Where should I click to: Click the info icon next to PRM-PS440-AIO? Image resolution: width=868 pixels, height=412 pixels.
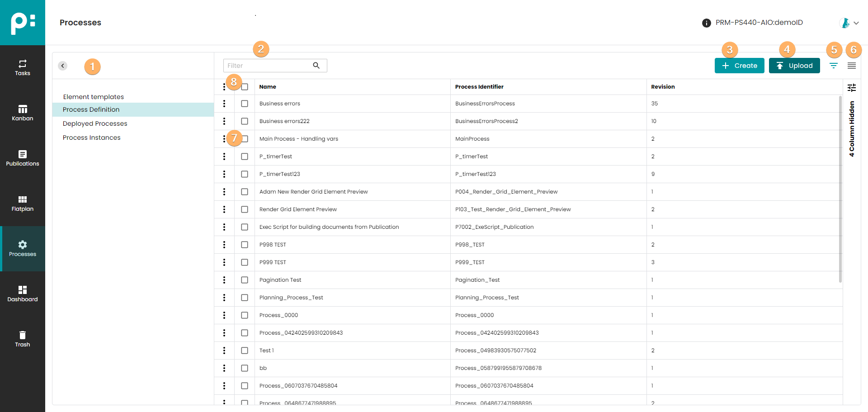pos(706,23)
